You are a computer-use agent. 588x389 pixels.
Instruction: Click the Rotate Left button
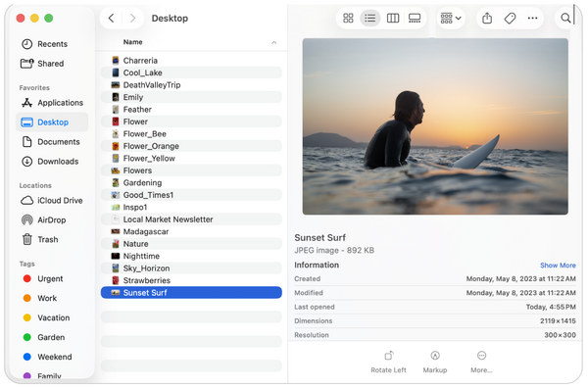pos(388,362)
